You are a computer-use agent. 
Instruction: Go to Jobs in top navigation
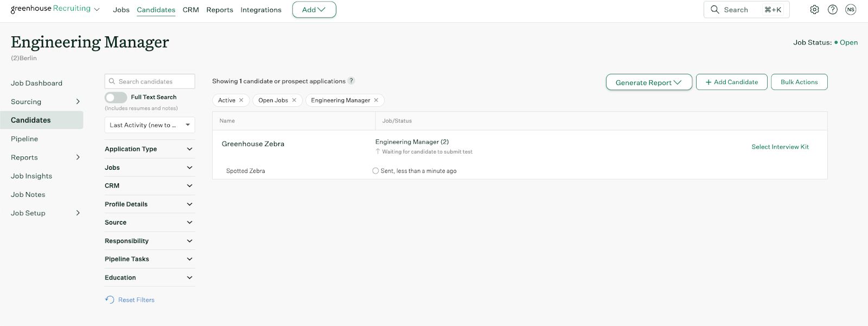(122, 10)
